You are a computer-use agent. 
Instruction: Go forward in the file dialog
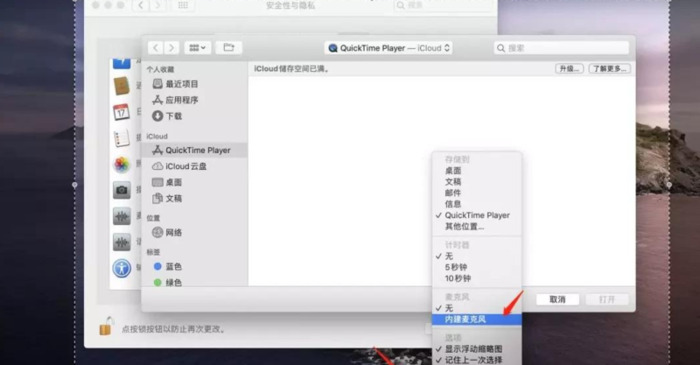[x=171, y=48]
